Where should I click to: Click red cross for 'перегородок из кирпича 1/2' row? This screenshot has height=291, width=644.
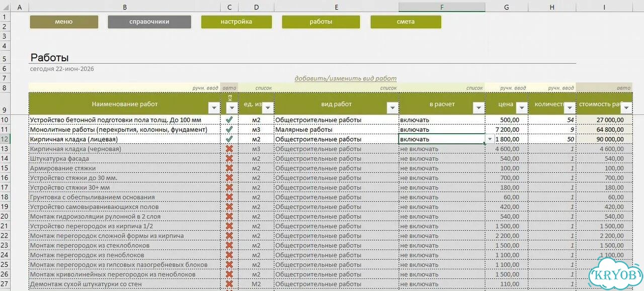click(229, 226)
